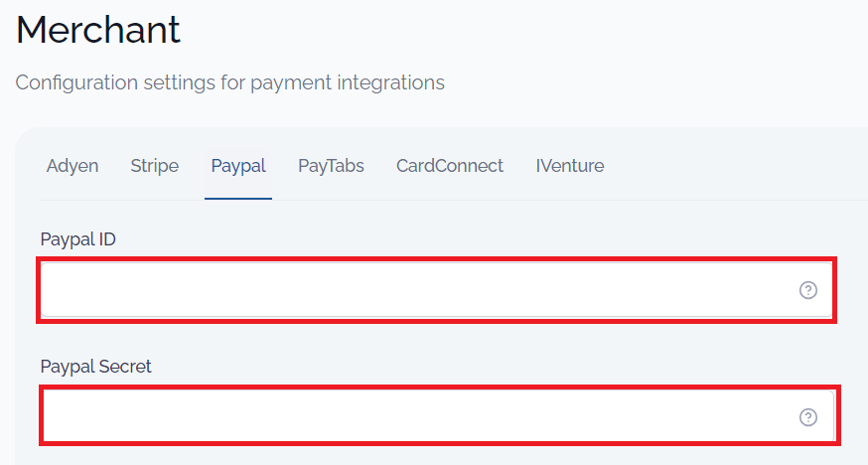This screenshot has width=868, height=465.
Task: Select the Paypal tab
Action: [238, 166]
